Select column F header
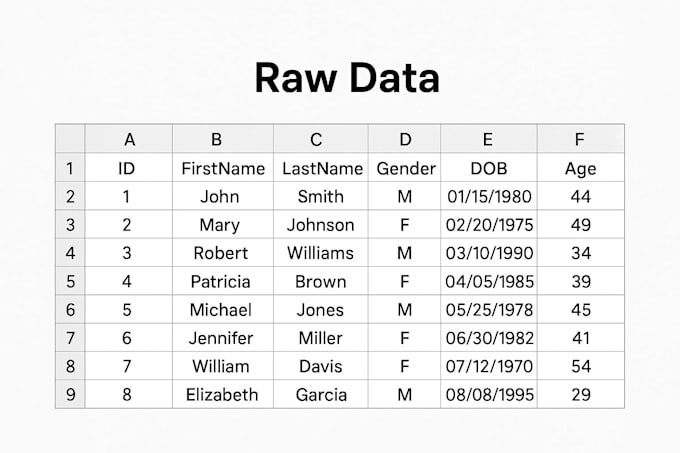The image size is (680, 453). [581, 139]
